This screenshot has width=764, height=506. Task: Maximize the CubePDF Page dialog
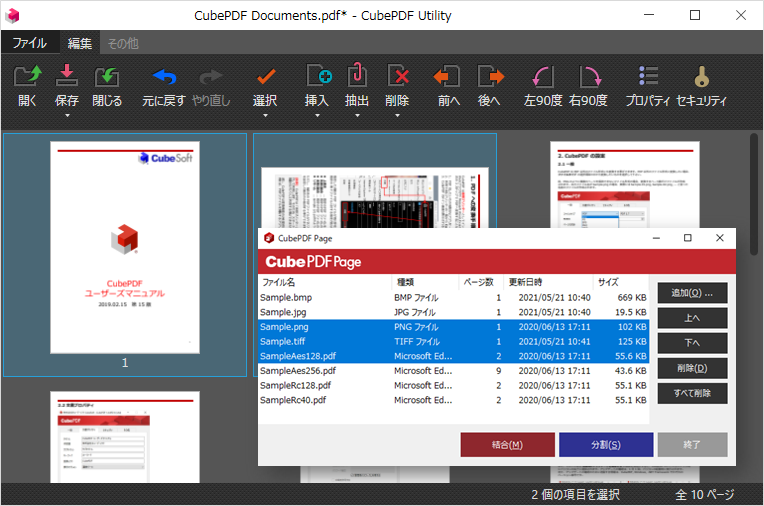point(688,238)
